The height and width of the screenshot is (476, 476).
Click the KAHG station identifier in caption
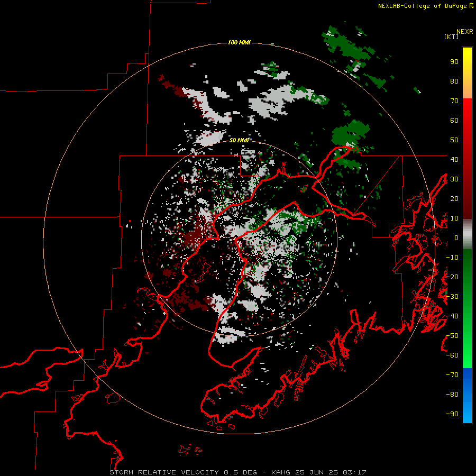point(281,472)
